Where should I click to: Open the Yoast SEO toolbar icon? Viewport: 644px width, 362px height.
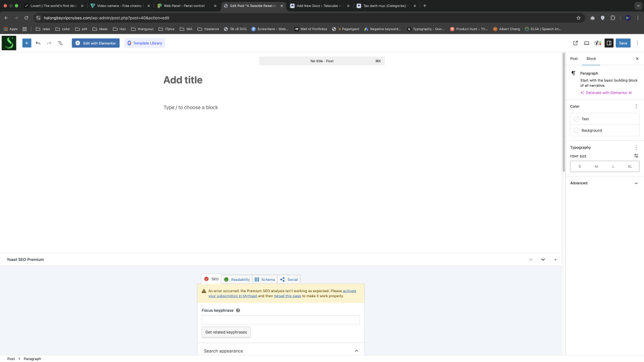[597, 43]
